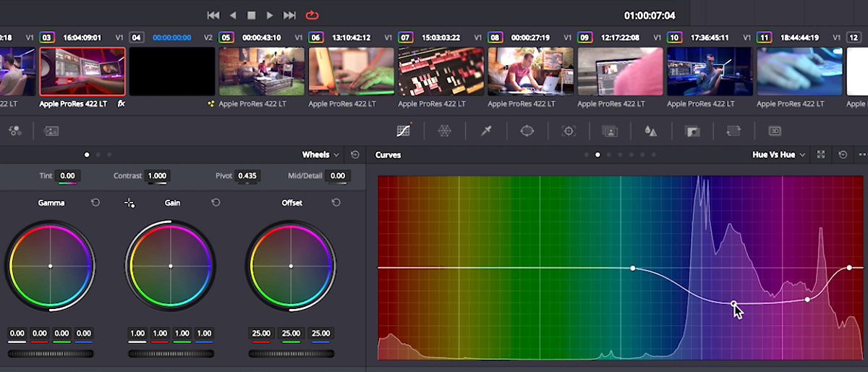868x372 pixels.
Task: Open the Tracker palette
Action: tap(569, 131)
